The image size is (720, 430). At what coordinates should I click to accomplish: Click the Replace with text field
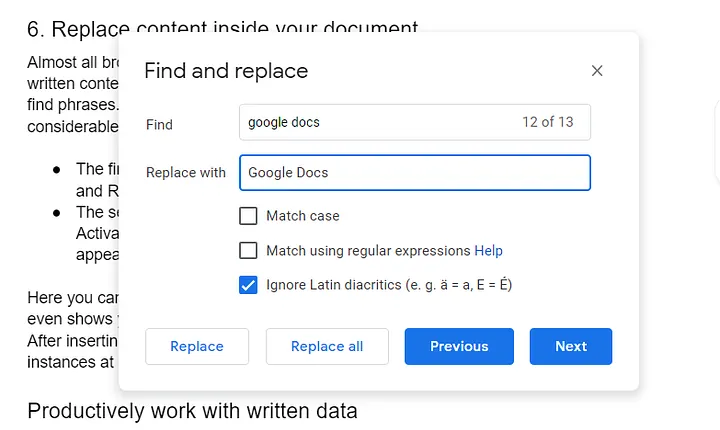[415, 172]
